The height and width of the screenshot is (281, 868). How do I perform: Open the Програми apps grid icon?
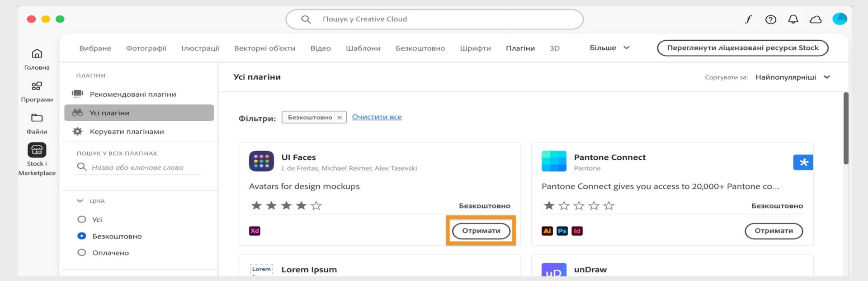click(37, 86)
